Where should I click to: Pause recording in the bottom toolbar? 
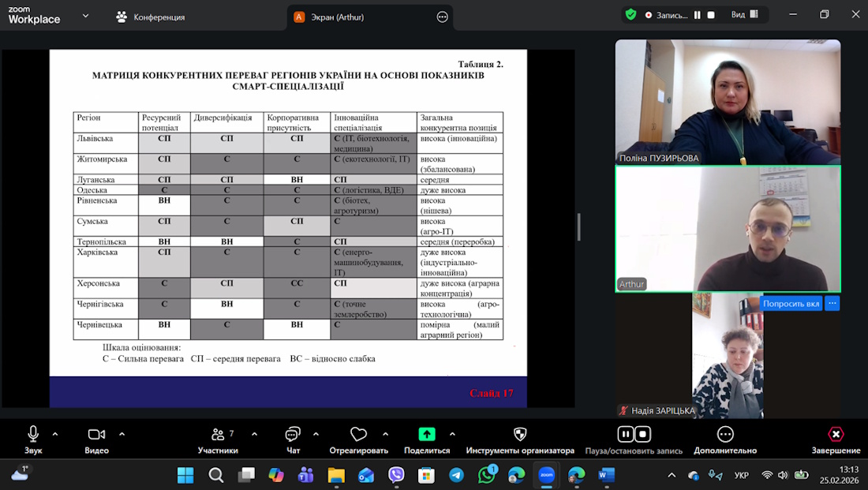(x=625, y=435)
